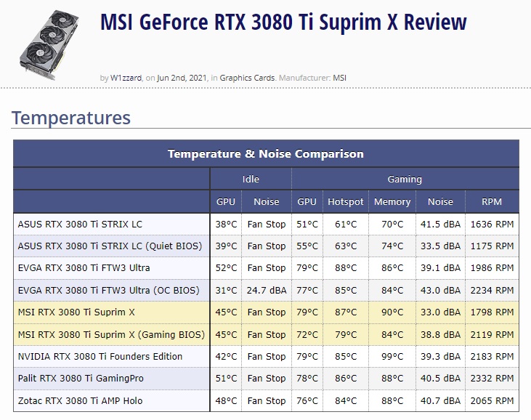The height and width of the screenshot is (420, 531).
Task: Open the Graphics Cards category link
Action: click(x=247, y=78)
